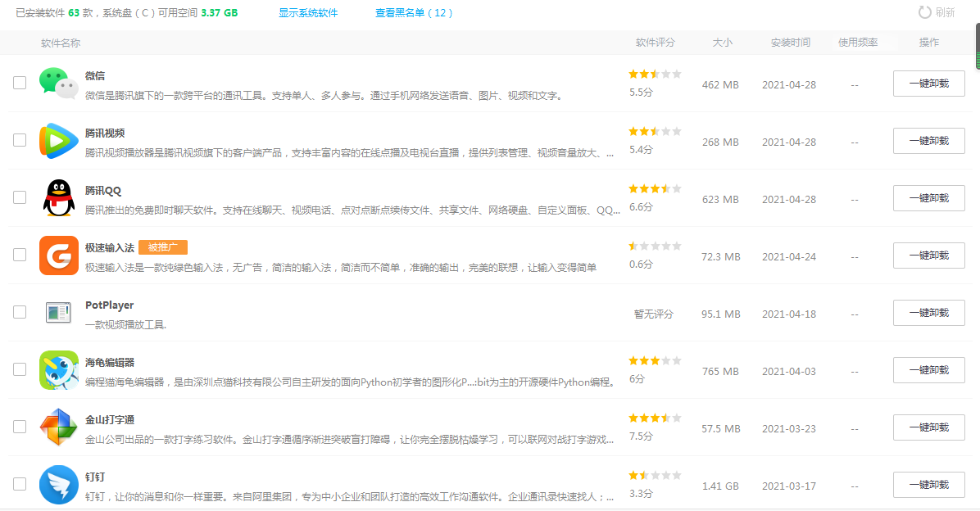
Task: Click the 2021-03-17 install date
Action: (789, 486)
